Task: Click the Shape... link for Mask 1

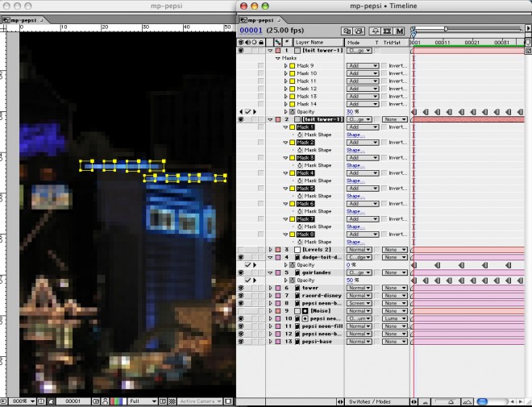Action: 355,135
